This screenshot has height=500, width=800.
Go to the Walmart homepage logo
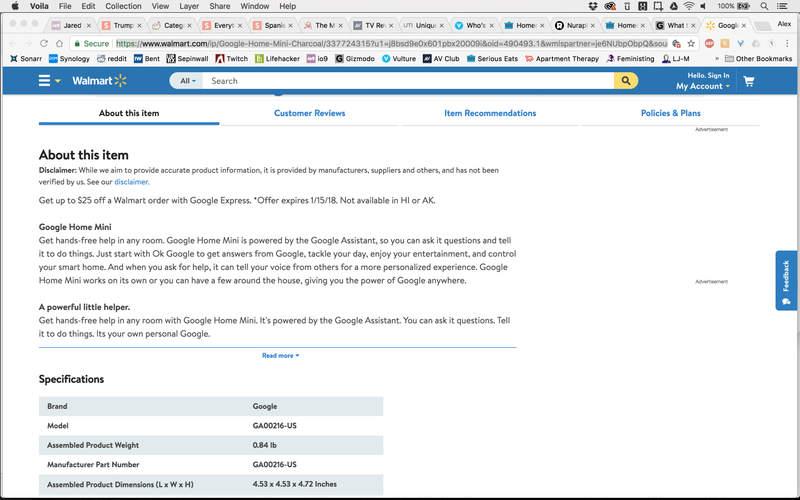click(x=99, y=81)
